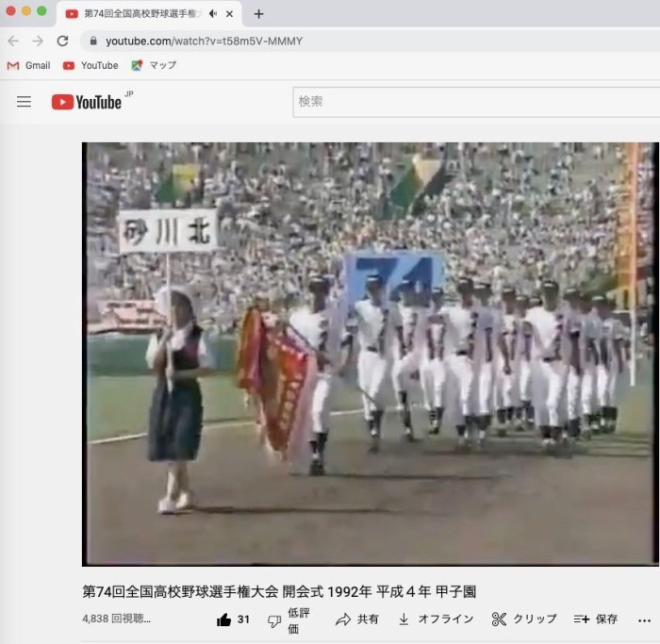This screenshot has width=660, height=644.
Task: Open the YouTube bookmark in bookmarks bar
Action: [91, 65]
